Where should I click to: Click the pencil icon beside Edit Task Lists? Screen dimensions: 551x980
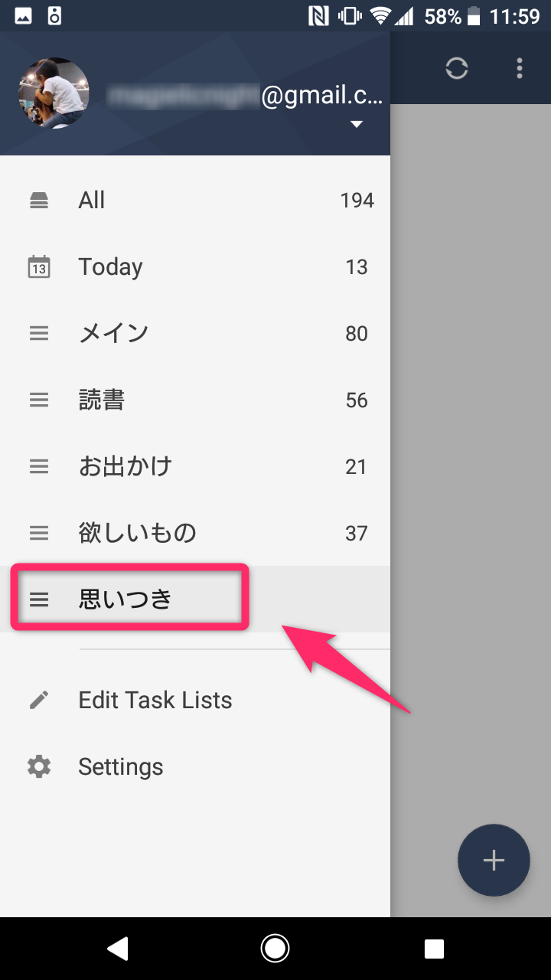click(39, 700)
